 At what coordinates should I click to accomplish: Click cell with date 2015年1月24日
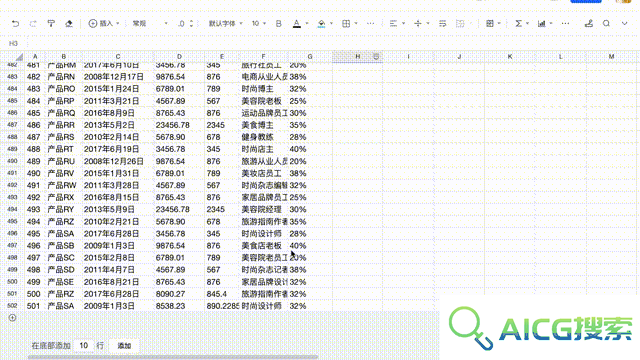(x=118, y=89)
